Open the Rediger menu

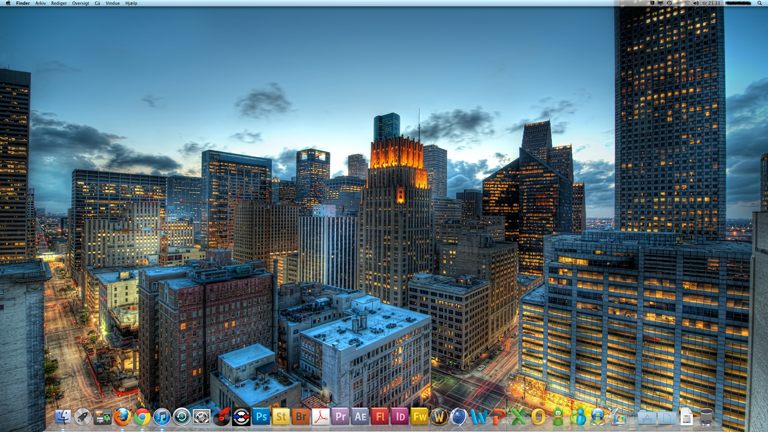[59, 3]
